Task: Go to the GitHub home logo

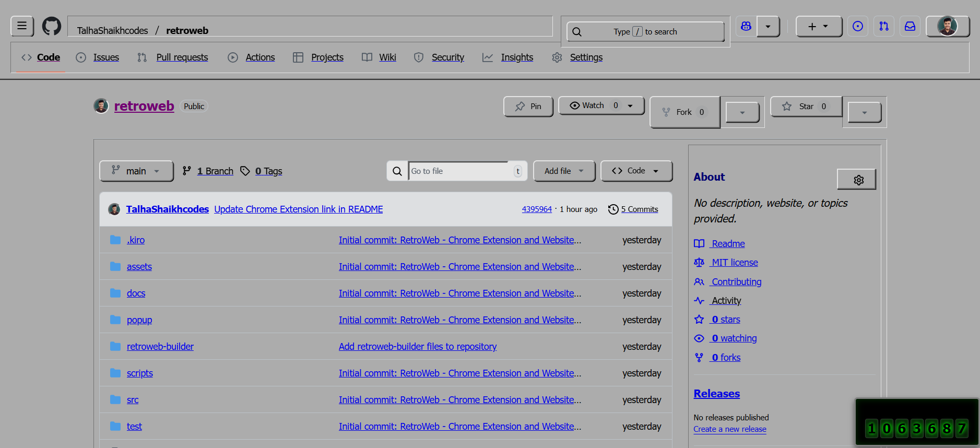Action: (51, 26)
